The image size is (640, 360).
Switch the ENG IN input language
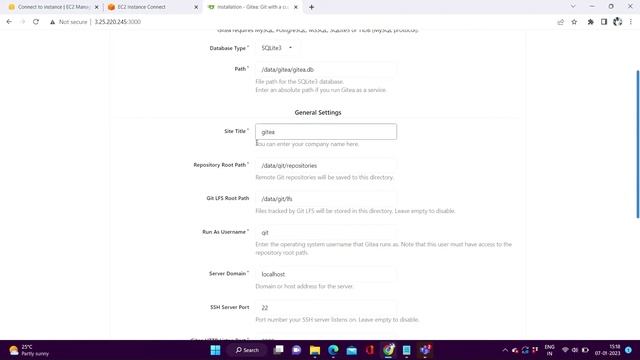[x=549, y=350]
